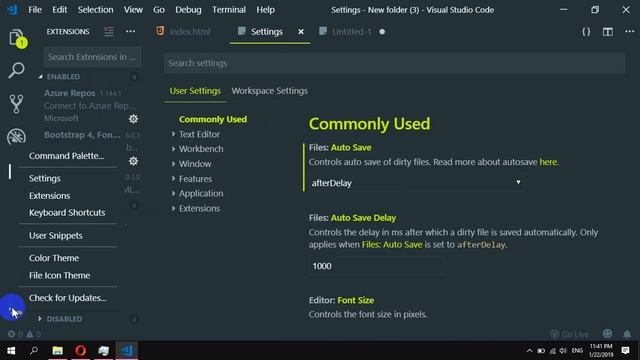Open the Search view in activity bar
This screenshot has width=640, height=360.
coord(16,70)
